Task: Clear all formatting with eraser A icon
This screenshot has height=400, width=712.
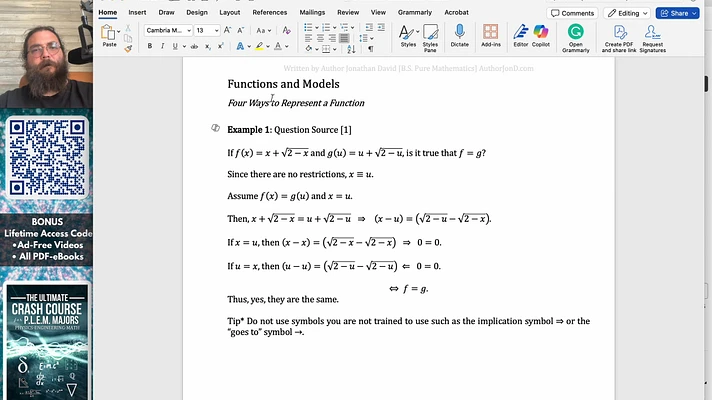Action: click(x=286, y=30)
